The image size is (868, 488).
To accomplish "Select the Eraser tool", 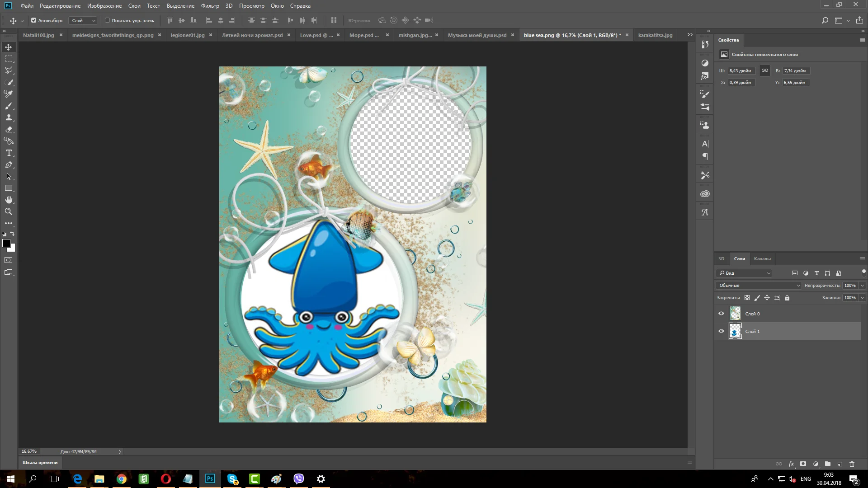I will (x=9, y=130).
